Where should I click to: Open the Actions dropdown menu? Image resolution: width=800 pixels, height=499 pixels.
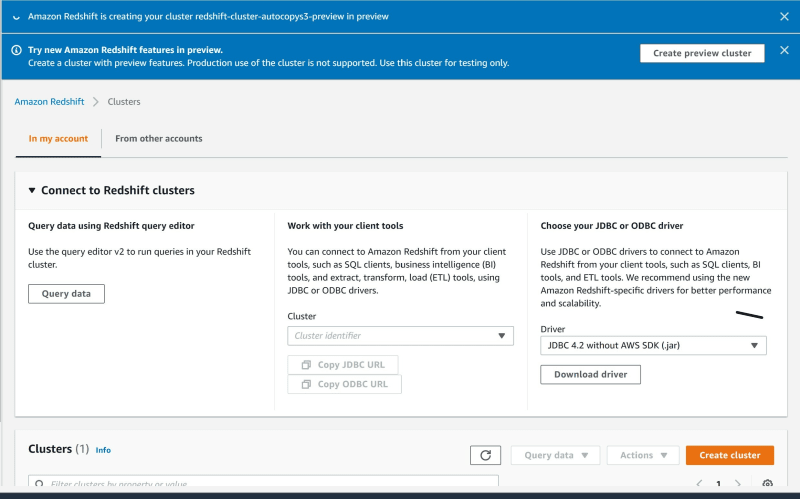coord(643,455)
